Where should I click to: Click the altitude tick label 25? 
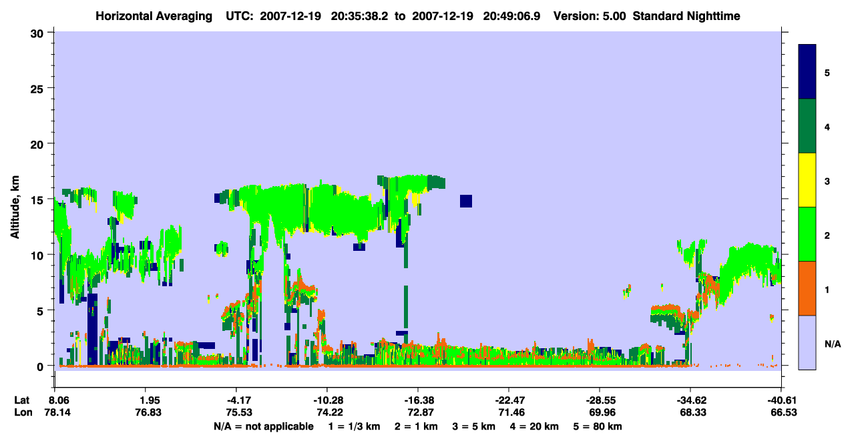39,88
